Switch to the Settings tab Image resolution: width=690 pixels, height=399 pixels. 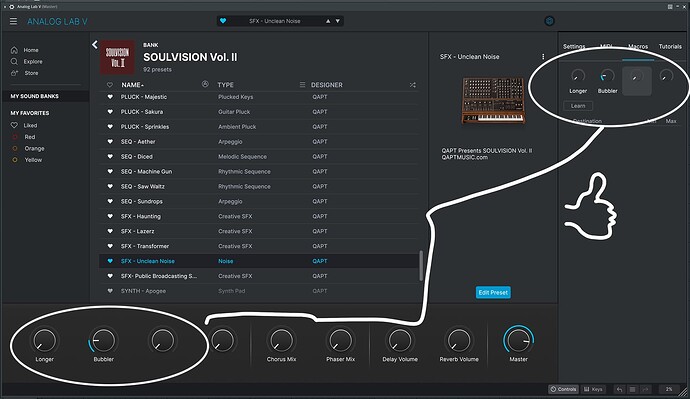(574, 46)
